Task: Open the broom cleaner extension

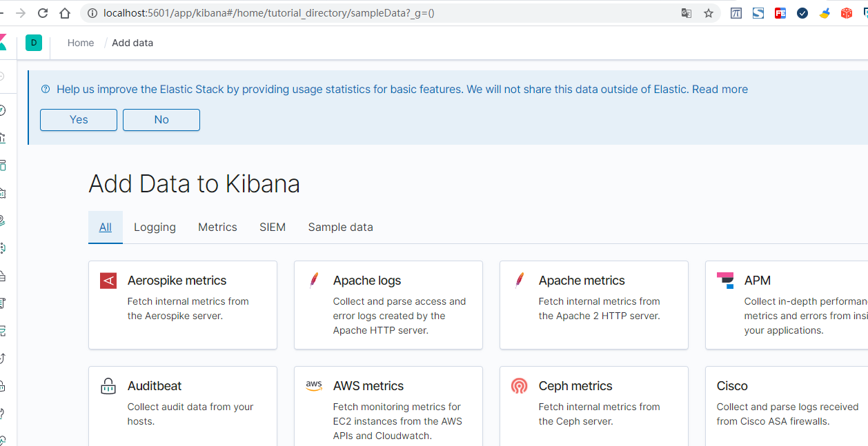Action: [825, 13]
